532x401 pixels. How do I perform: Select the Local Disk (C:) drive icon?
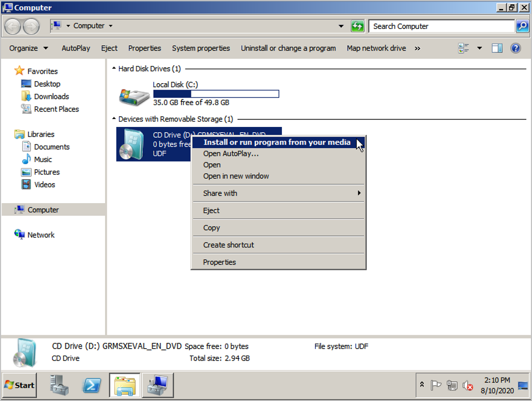(134, 97)
